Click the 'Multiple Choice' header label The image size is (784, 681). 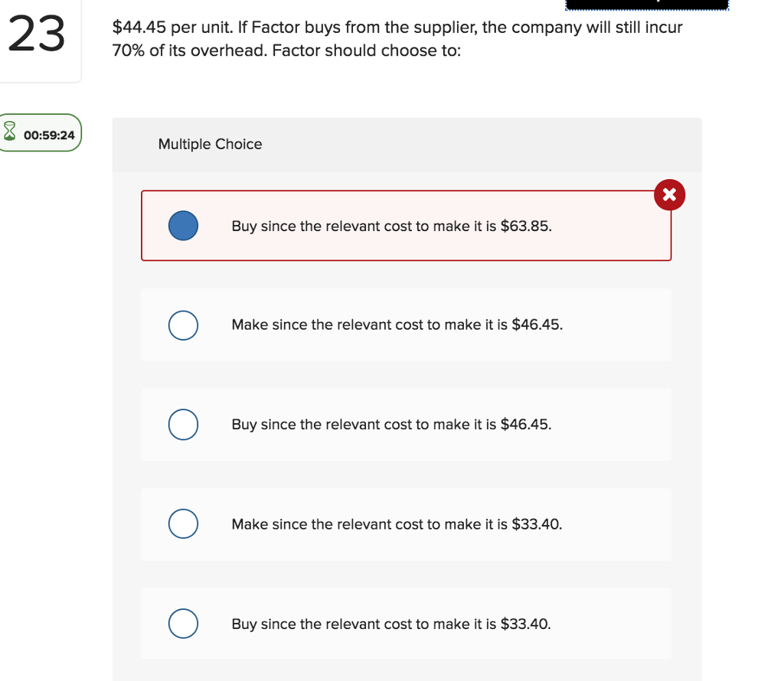[210, 144]
